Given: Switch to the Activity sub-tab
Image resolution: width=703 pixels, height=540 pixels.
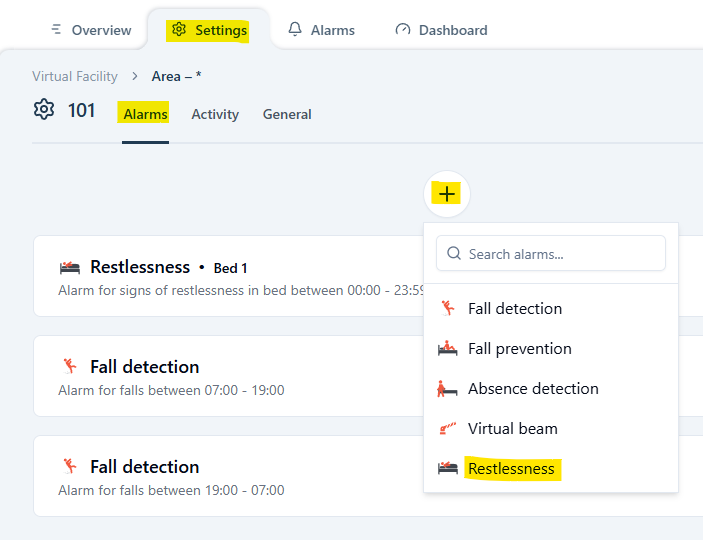Looking at the screenshot, I should [215, 114].
